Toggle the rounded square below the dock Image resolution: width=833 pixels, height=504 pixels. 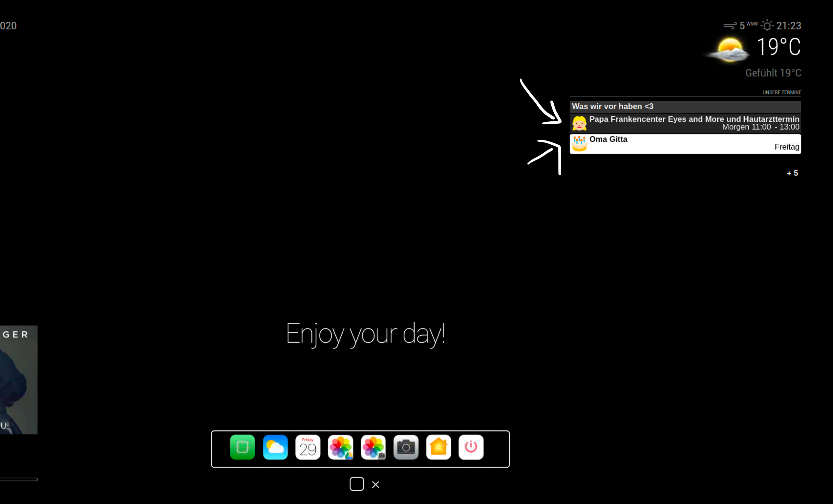pos(357,484)
